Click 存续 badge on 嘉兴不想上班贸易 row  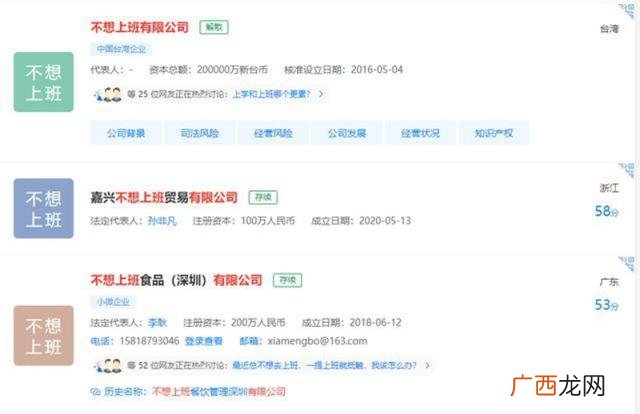[263, 198]
